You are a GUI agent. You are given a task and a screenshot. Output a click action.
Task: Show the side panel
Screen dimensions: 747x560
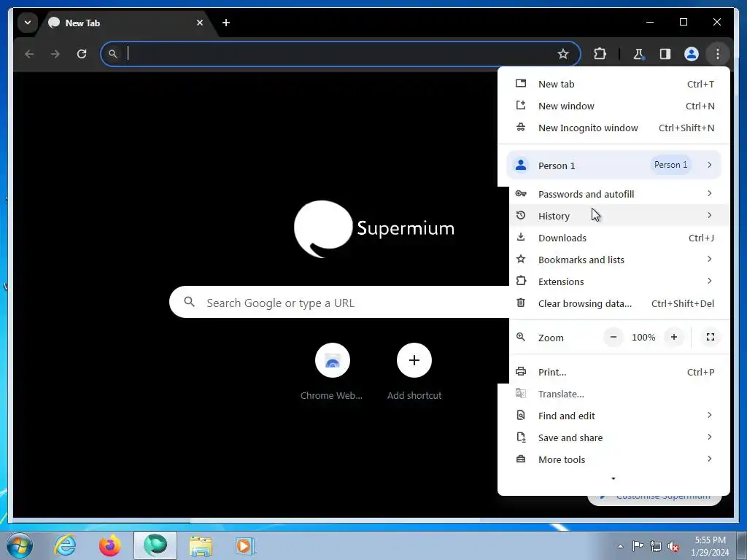tap(665, 54)
